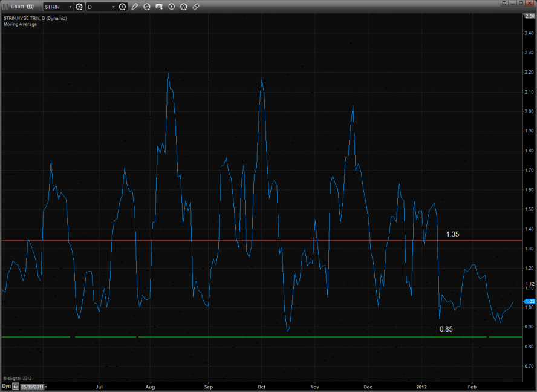Expand the $TRIN symbol dropdown
Viewport: 537px width, 392px height.
(70, 7)
